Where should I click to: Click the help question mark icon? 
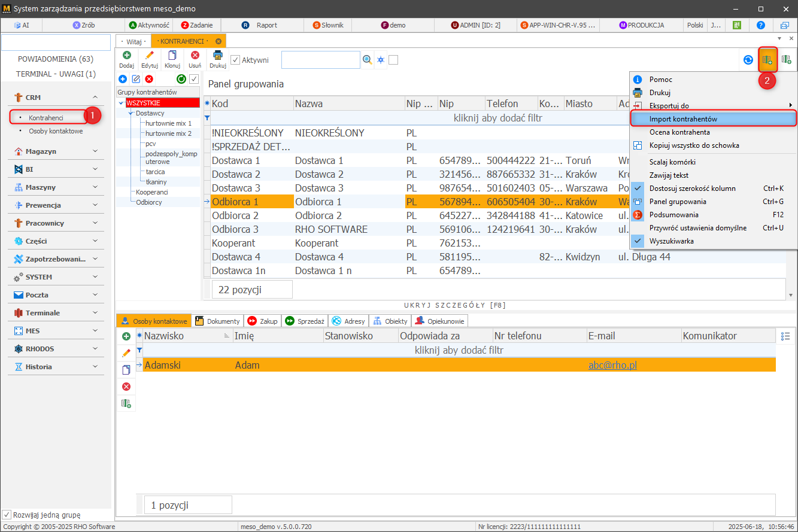tap(761, 25)
